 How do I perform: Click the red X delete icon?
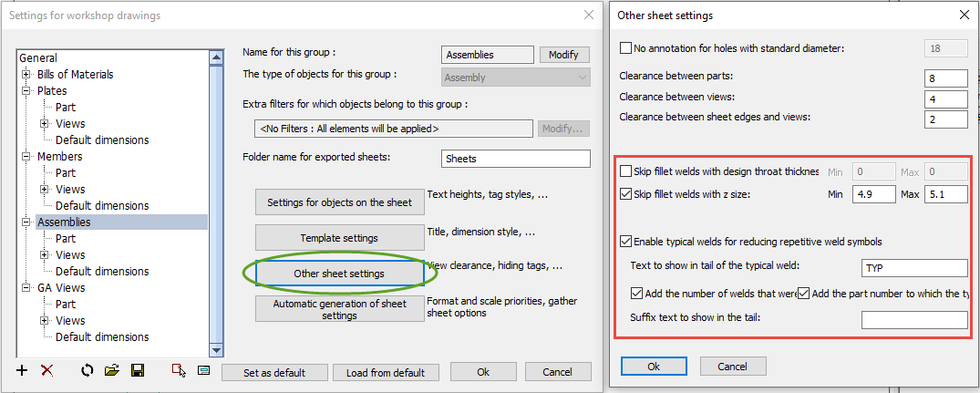(47, 370)
